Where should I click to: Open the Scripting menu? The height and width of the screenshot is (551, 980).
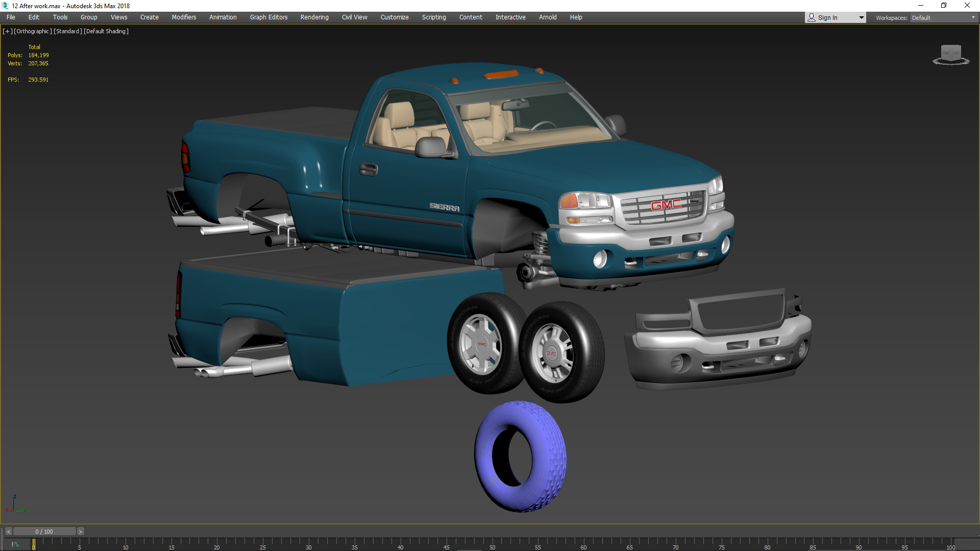(x=434, y=17)
